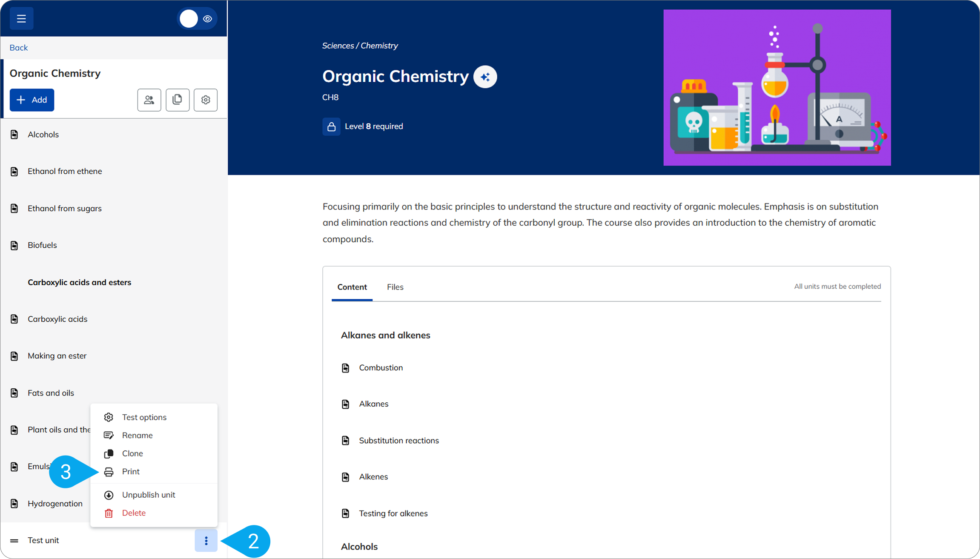980x559 pixels.
Task: Go Back using the Back link
Action: click(19, 48)
